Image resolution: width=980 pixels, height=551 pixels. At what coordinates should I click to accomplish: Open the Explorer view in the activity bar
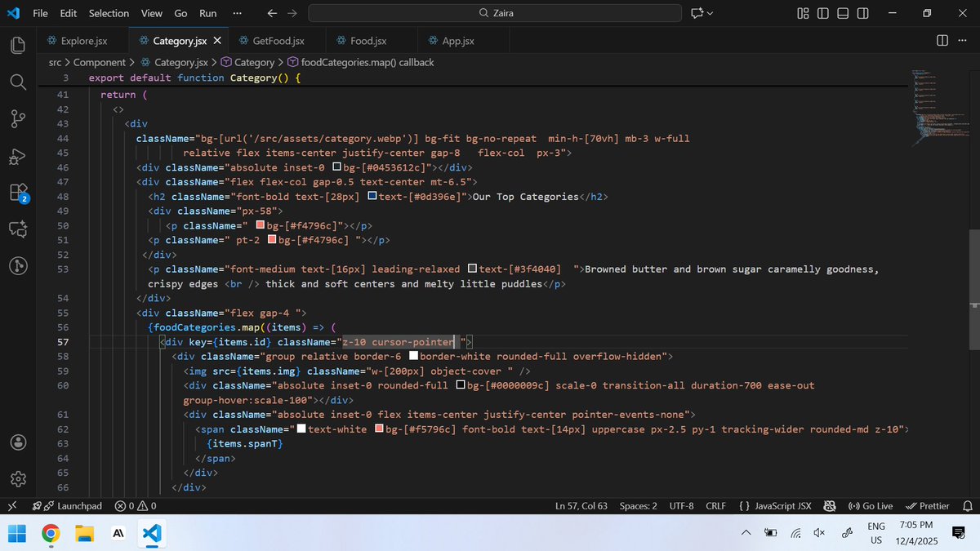[x=18, y=45]
